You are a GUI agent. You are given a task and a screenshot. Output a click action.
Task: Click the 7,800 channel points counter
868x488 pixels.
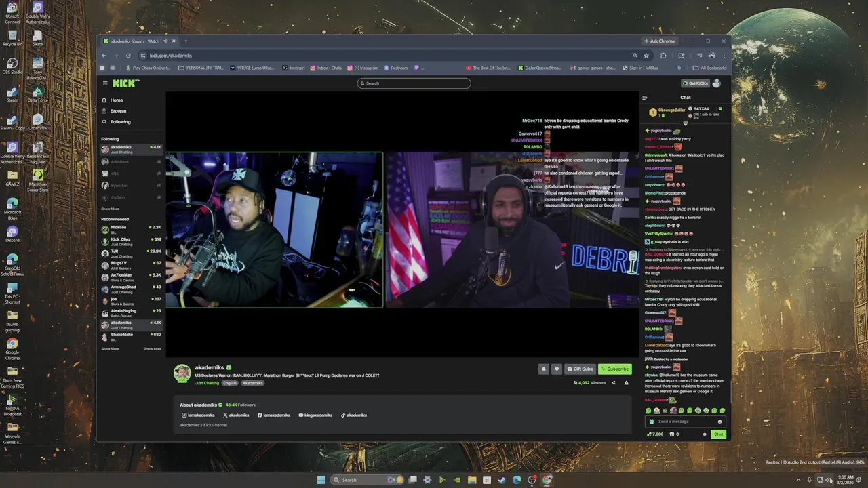[x=655, y=434]
